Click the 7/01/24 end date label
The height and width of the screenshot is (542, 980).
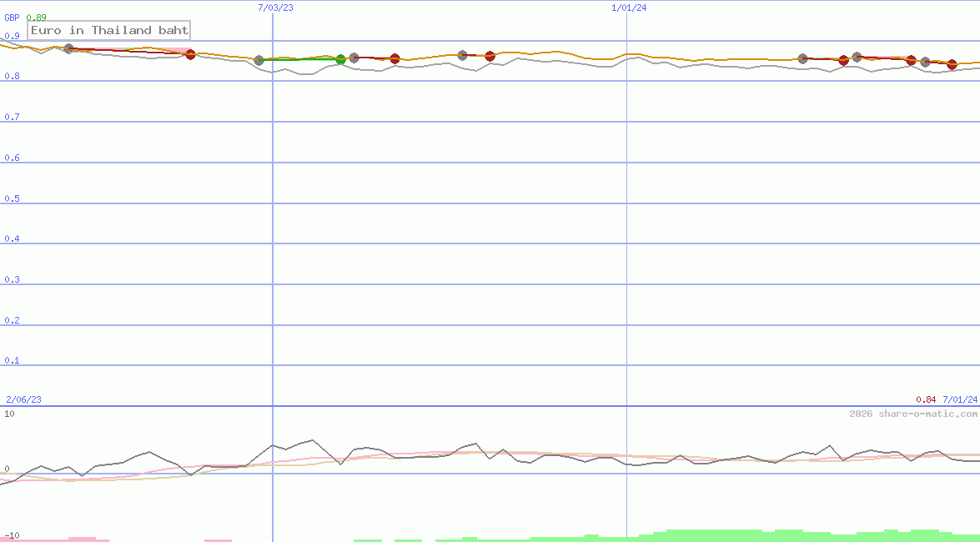coord(960,399)
